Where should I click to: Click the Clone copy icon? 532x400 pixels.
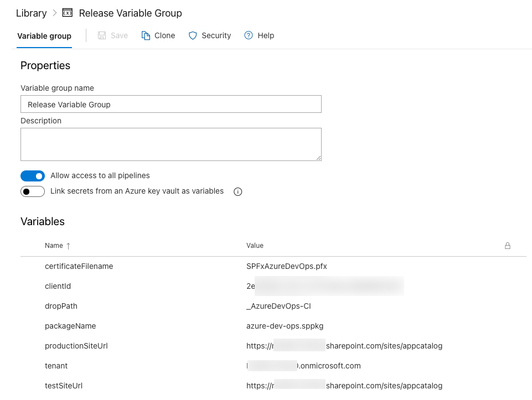pos(146,35)
